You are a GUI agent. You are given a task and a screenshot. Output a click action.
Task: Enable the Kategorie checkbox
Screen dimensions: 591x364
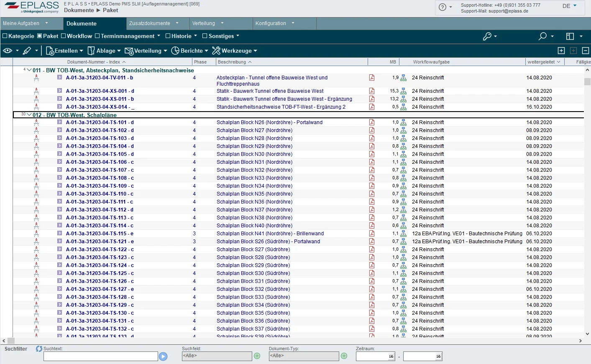pos(5,36)
